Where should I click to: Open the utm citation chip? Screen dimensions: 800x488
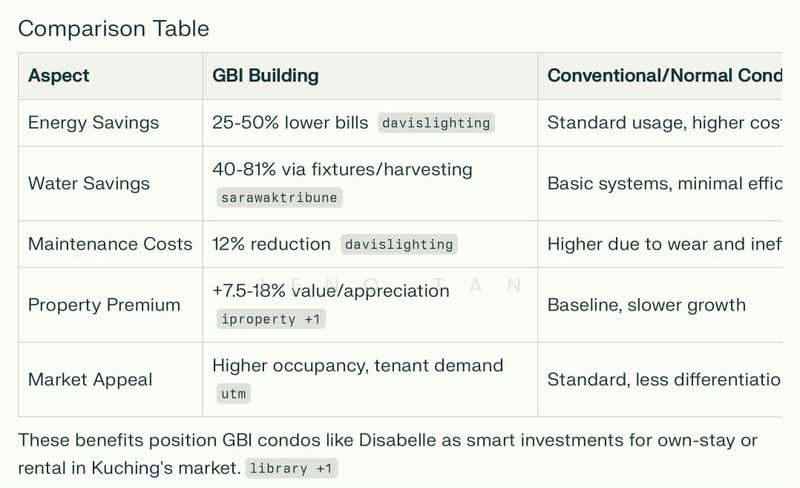coord(234,394)
